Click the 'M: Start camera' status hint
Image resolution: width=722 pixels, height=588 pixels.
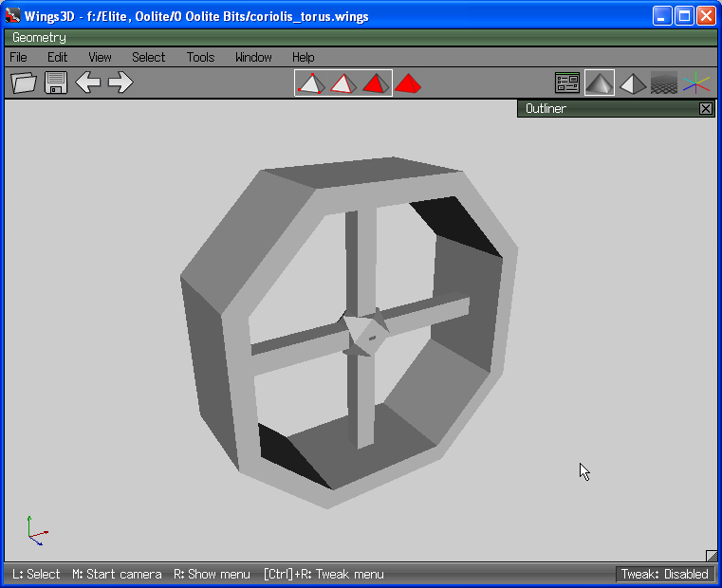pos(117,574)
